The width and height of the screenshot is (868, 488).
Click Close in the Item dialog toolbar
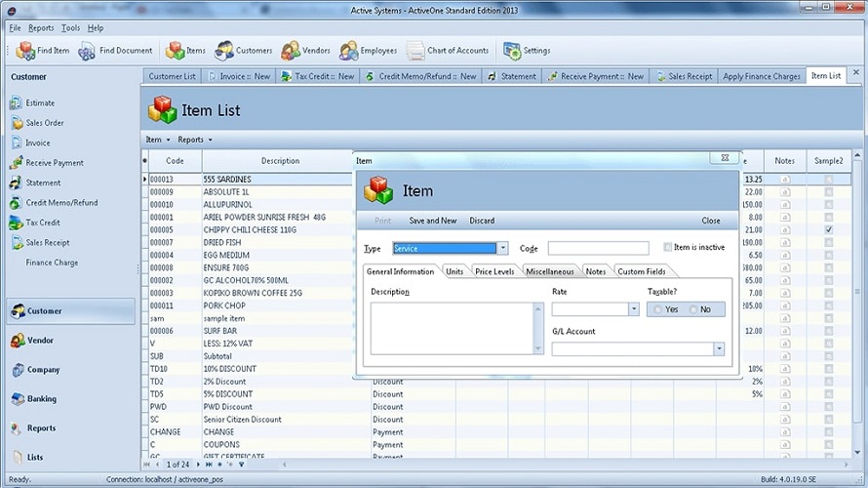click(711, 221)
